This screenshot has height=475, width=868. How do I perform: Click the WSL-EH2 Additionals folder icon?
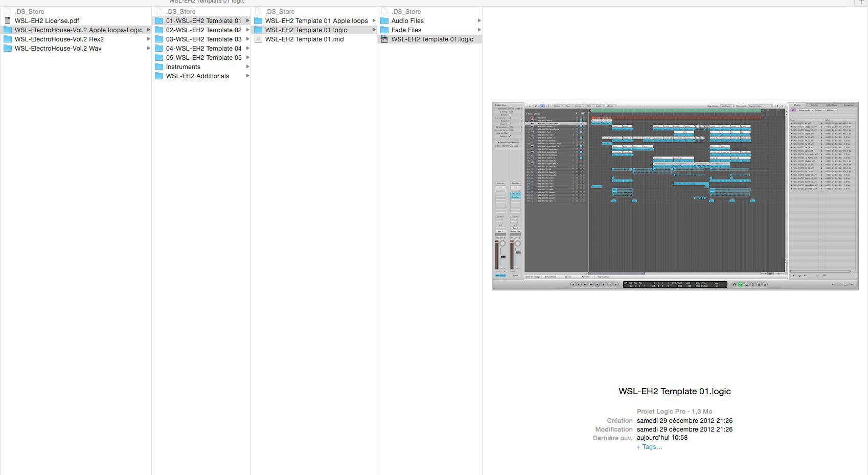pyautogui.click(x=159, y=76)
